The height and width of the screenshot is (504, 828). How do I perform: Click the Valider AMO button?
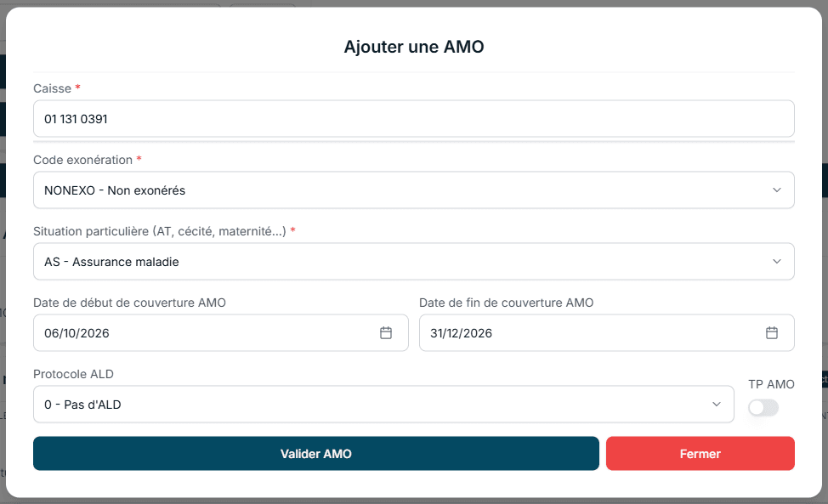315,453
